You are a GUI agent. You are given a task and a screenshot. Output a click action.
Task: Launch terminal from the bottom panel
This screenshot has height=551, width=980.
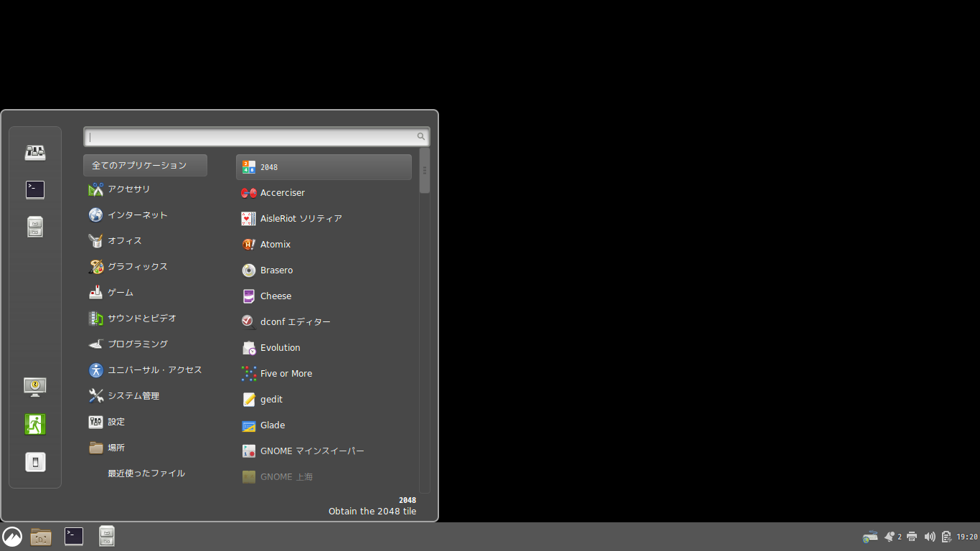click(x=74, y=536)
